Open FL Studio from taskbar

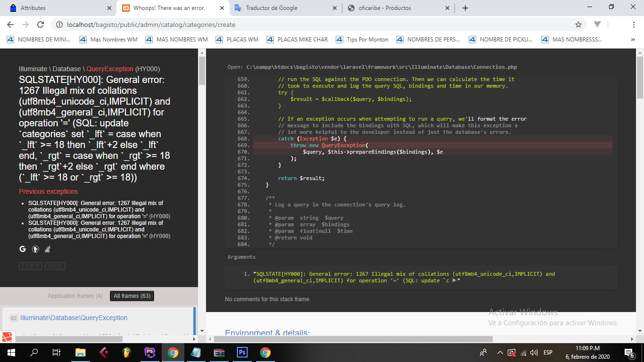point(126,352)
